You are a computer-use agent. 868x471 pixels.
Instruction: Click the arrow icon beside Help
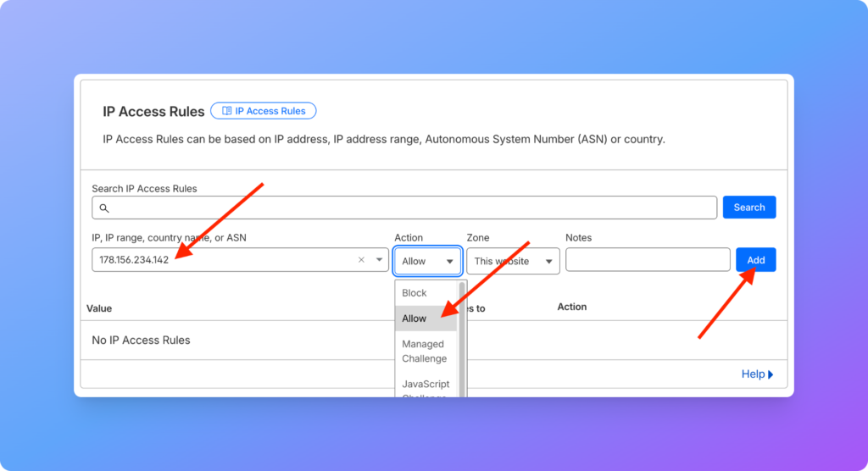(771, 374)
